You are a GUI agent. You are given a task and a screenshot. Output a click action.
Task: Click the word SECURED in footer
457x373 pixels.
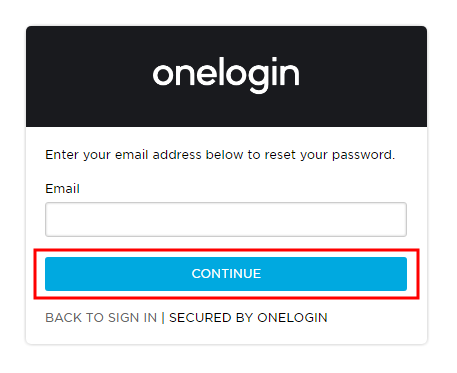click(200, 318)
